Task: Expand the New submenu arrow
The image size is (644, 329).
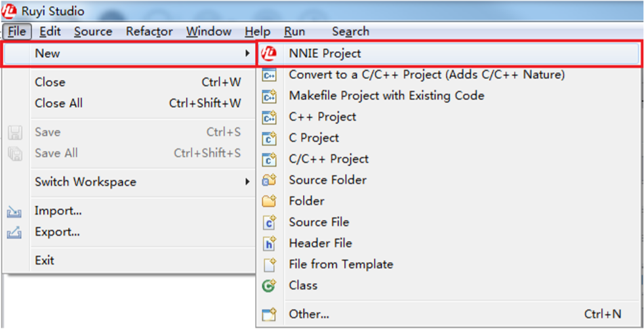Action: [x=247, y=54]
